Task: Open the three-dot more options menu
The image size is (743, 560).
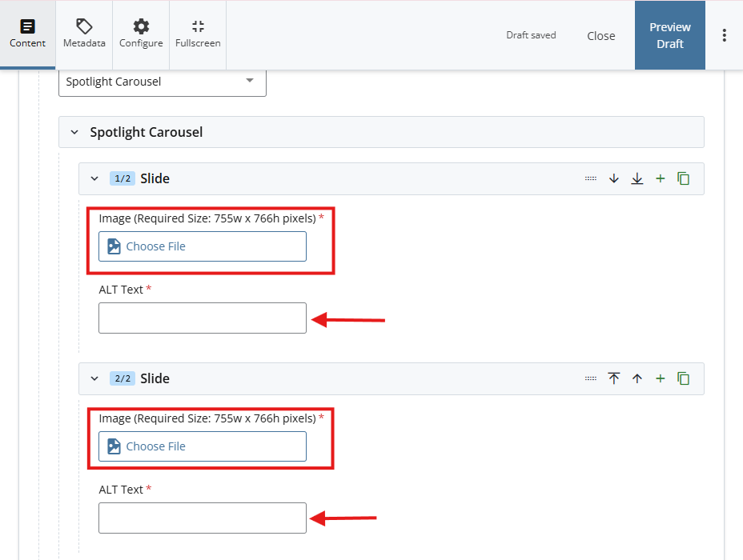Action: point(725,35)
